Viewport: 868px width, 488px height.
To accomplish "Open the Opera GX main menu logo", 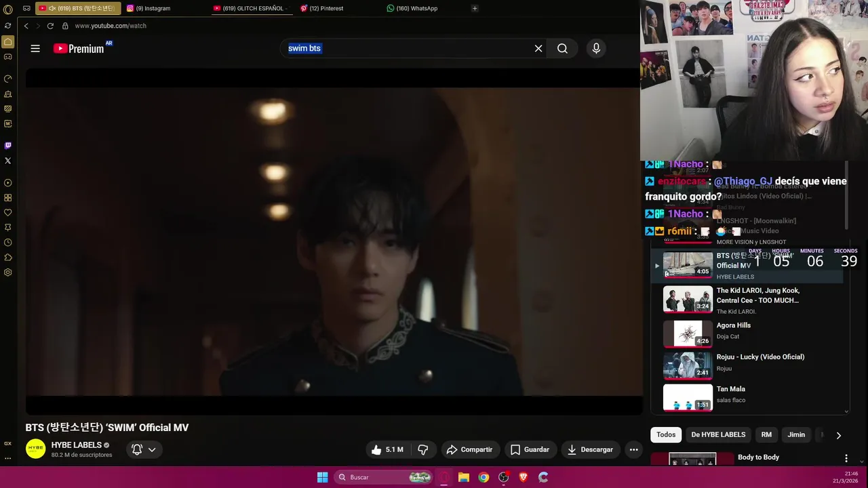I will click(8, 9).
